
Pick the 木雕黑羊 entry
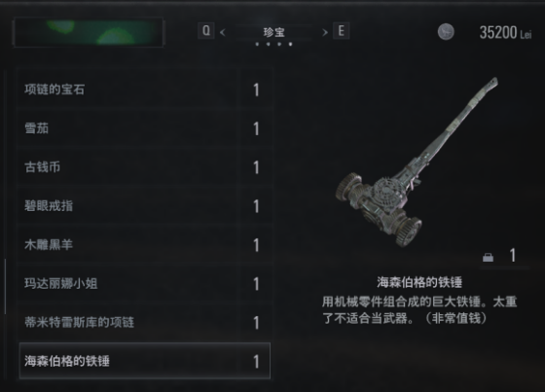[x=145, y=245]
